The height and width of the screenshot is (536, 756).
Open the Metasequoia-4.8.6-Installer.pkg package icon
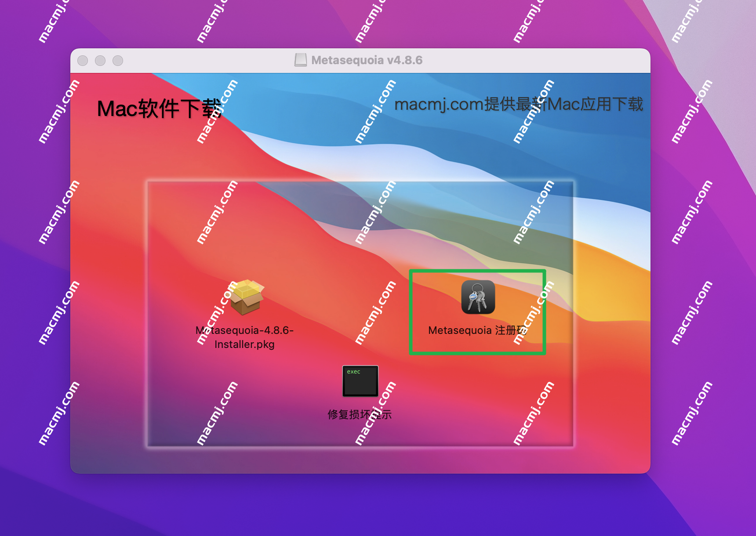click(246, 297)
